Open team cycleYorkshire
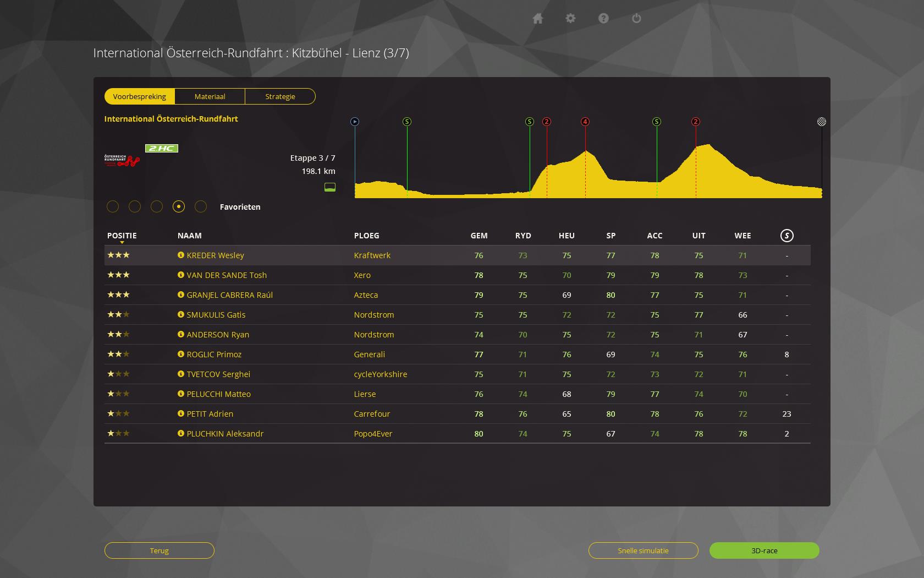The image size is (924, 578). (x=381, y=374)
